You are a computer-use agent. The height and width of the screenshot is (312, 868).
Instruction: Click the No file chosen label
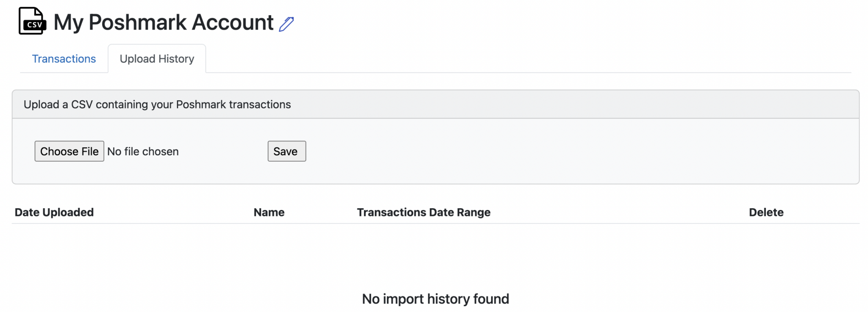point(143,151)
